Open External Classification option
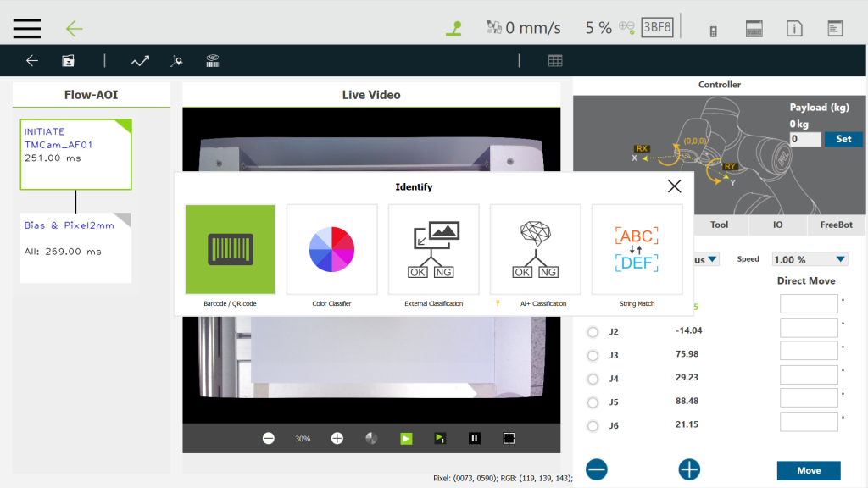The image size is (868, 488). [433, 249]
